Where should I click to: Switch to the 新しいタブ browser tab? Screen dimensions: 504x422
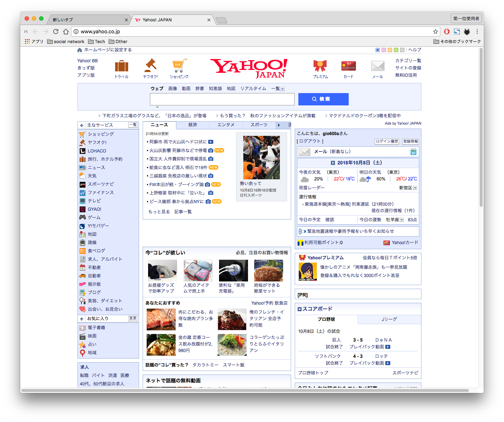pos(89,20)
